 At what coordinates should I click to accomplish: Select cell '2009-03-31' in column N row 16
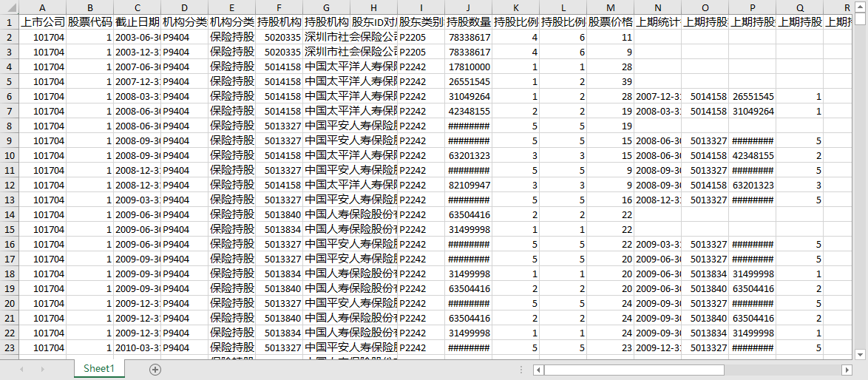(657, 244)
